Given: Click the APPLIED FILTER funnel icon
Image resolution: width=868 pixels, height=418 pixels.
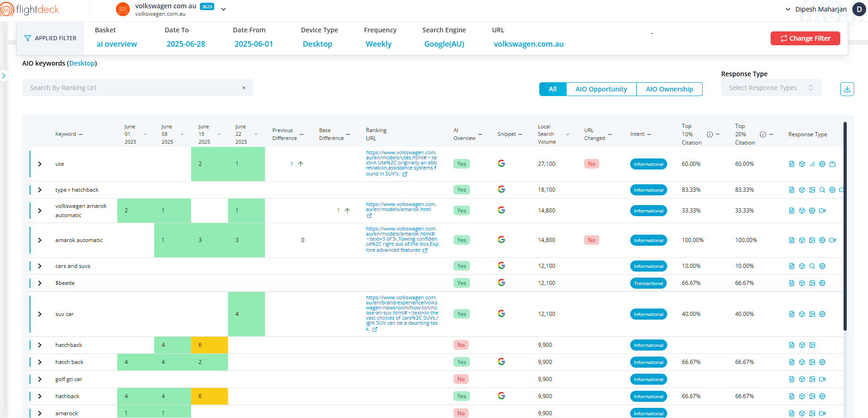Looking at the screenshot, I should click(x=28, y=38).
